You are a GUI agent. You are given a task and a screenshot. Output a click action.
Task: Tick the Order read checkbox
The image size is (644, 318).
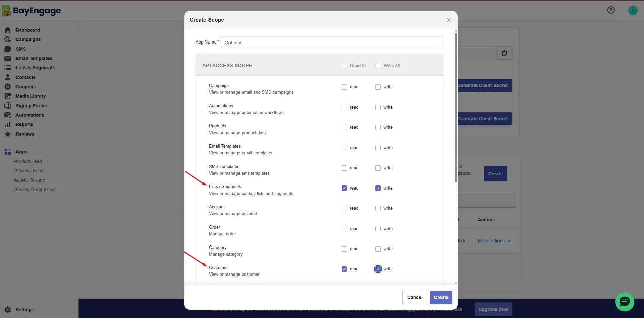[x=344, y=229]
